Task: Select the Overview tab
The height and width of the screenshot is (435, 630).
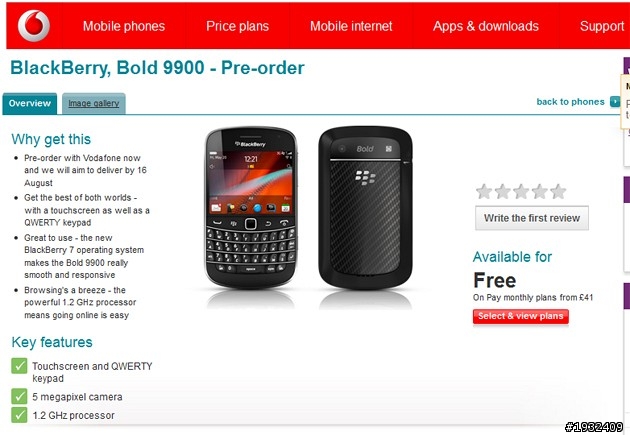Action: (x=30, y=104)
